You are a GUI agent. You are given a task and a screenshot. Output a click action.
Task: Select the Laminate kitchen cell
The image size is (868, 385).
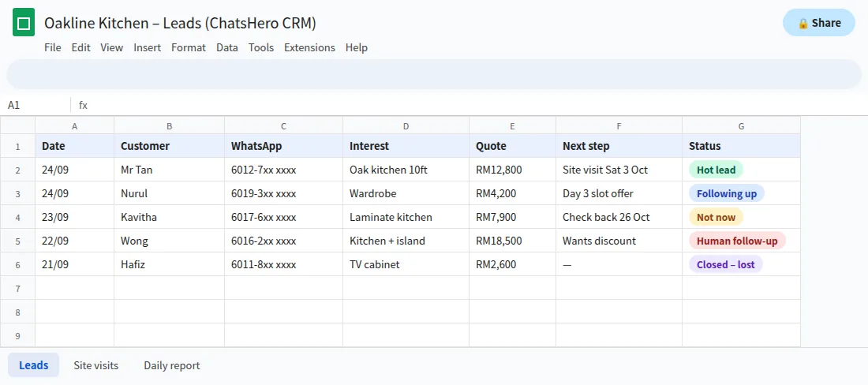[x=406, y=217]
